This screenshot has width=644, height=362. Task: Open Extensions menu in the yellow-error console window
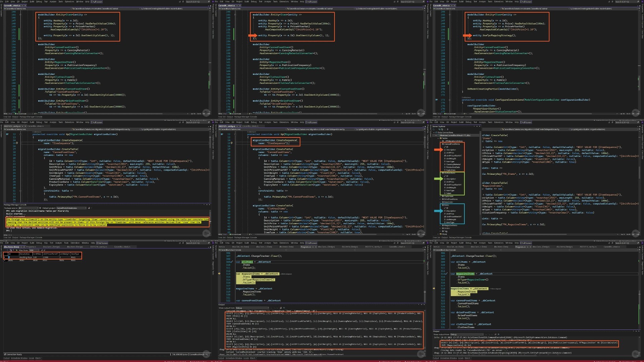pyautogui.click(x=69, y=122)
